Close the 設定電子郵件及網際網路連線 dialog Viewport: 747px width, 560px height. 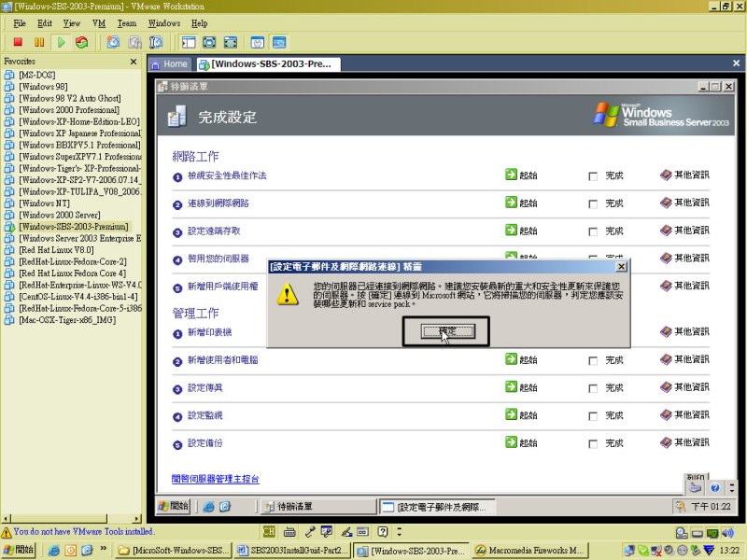pyautogui.click(x=621, y=267)
